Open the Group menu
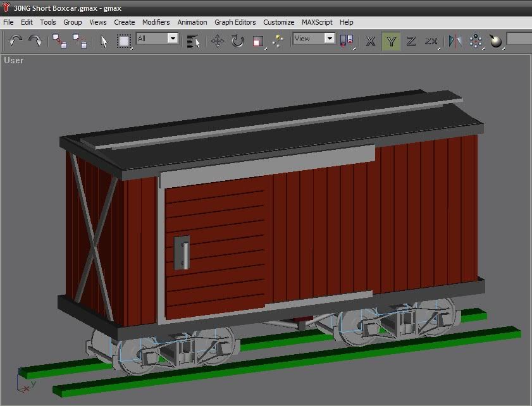 (x=72, y=22)
